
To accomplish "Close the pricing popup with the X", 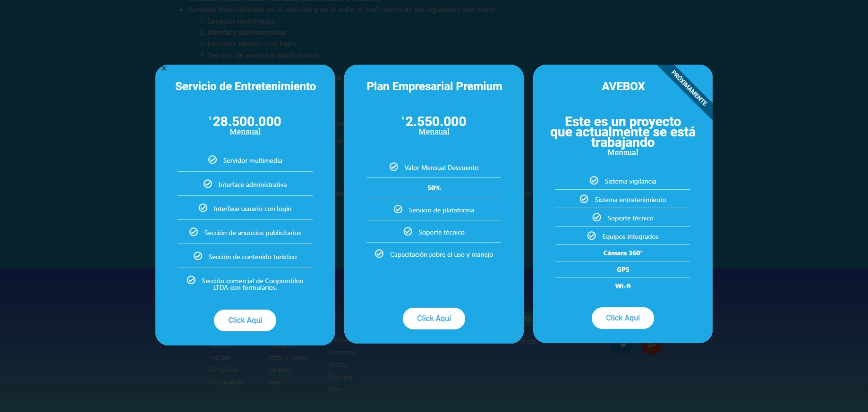I will click(x=164, y=68).
